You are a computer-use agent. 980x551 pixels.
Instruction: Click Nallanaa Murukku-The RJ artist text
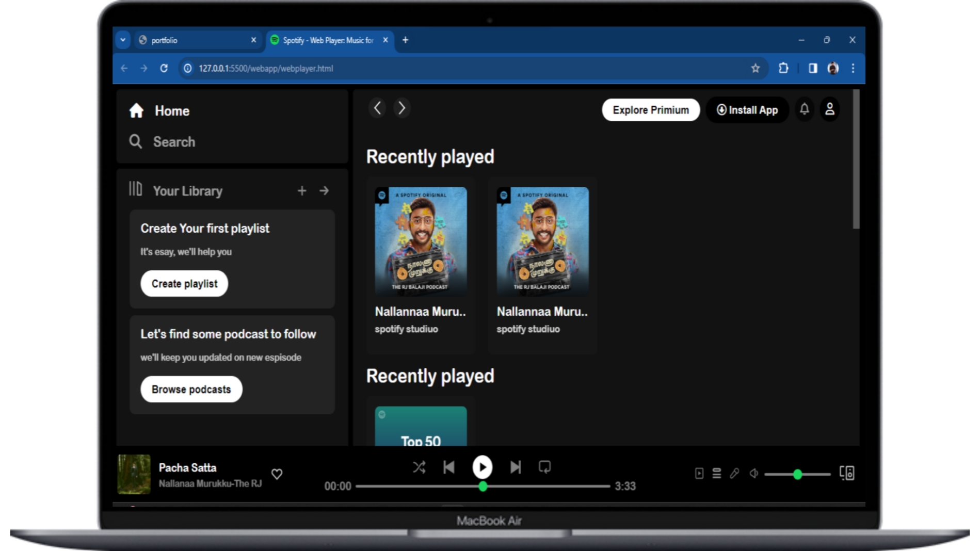pyautogui.click(x=210, y=483)
